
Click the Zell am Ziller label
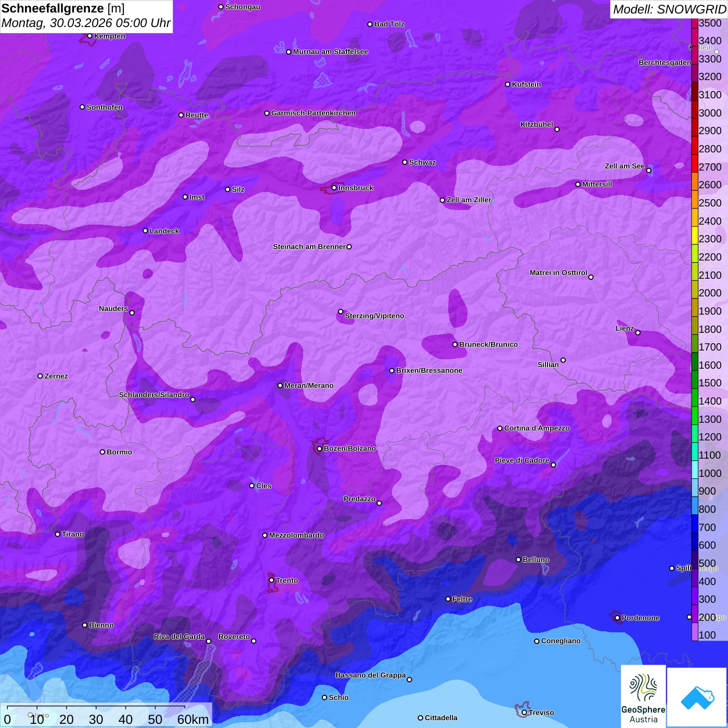pyautogui.click(x=469, y=200)
